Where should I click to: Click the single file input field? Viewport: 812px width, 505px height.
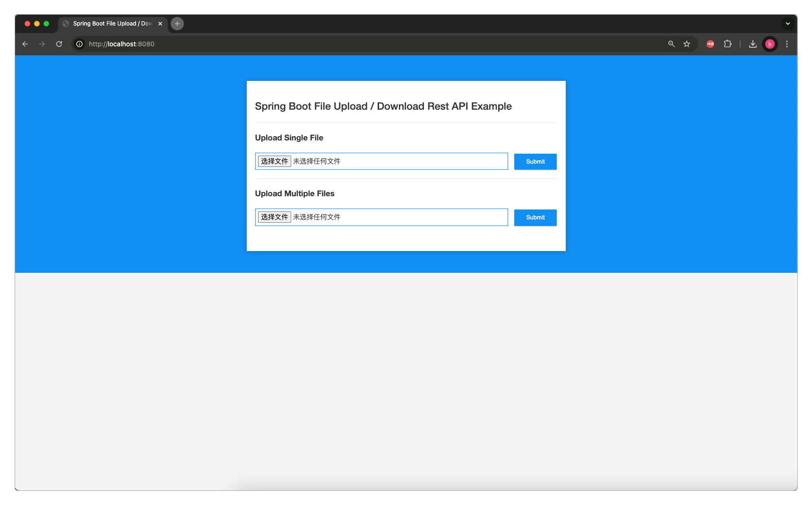pyautogui.click(x=381, y=161)
